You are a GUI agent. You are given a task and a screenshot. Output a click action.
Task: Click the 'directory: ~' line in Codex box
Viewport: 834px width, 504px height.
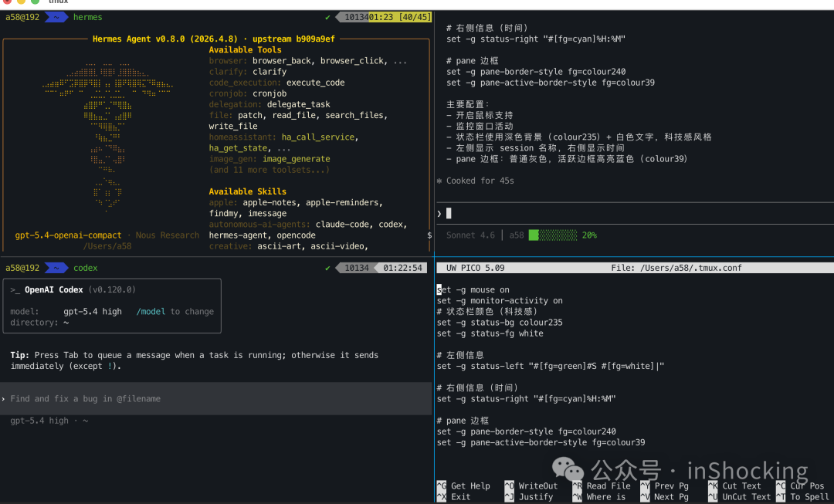tap(39, 323)
